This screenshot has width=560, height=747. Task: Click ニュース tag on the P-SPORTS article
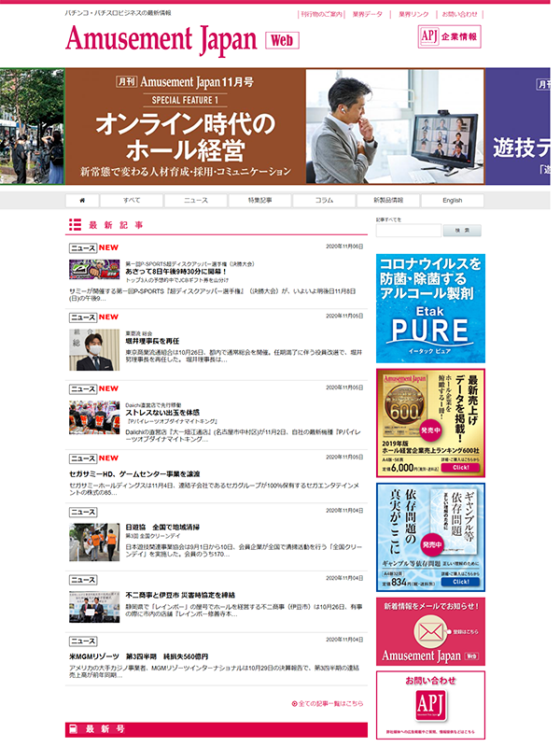coord(83,248)
